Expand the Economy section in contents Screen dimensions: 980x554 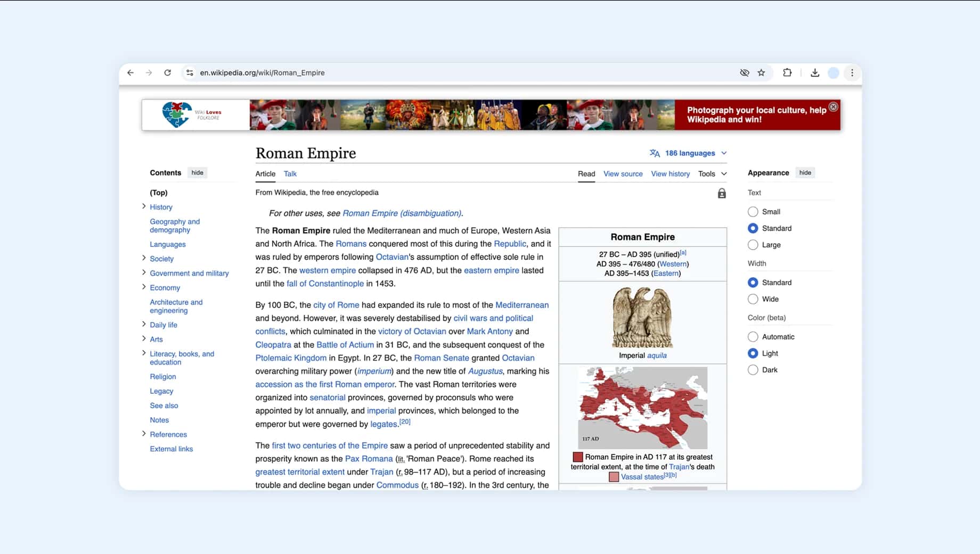coord(144,287)
